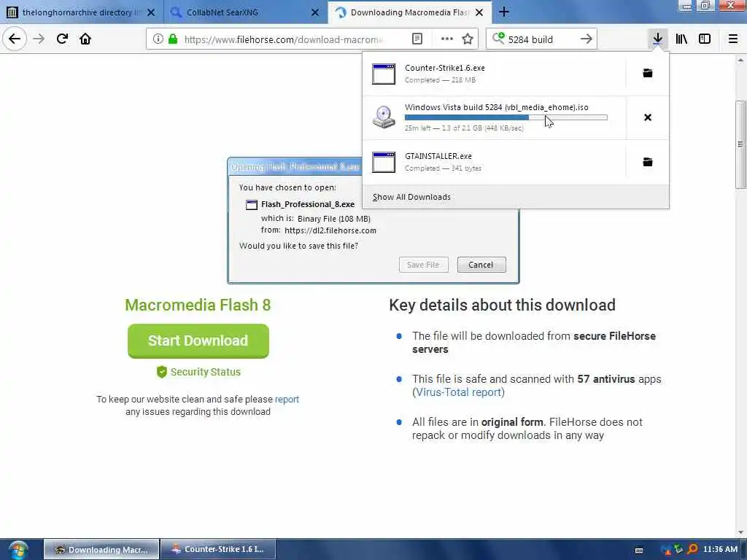Click the Save File button
747x560 pixels.
423,265
